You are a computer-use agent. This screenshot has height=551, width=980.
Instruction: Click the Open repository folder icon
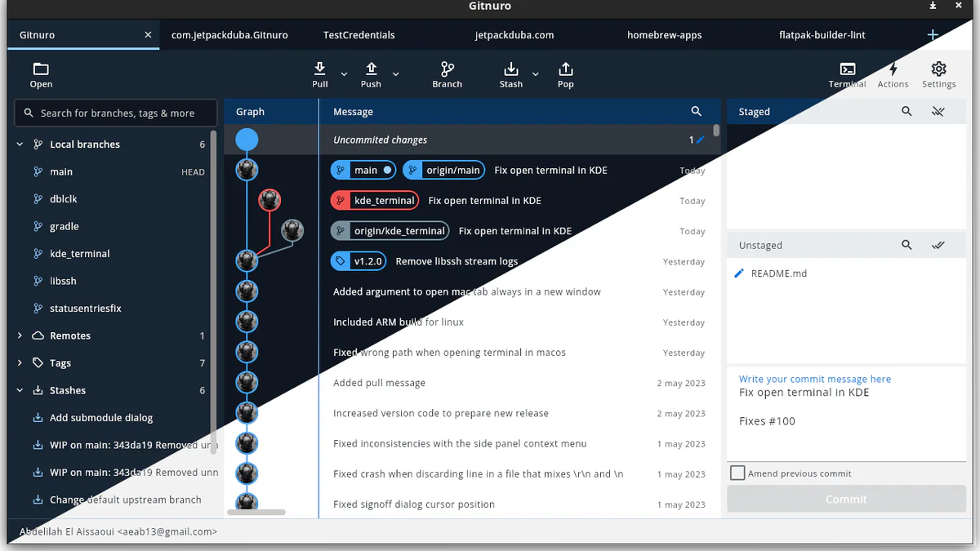tap(41, 69)
